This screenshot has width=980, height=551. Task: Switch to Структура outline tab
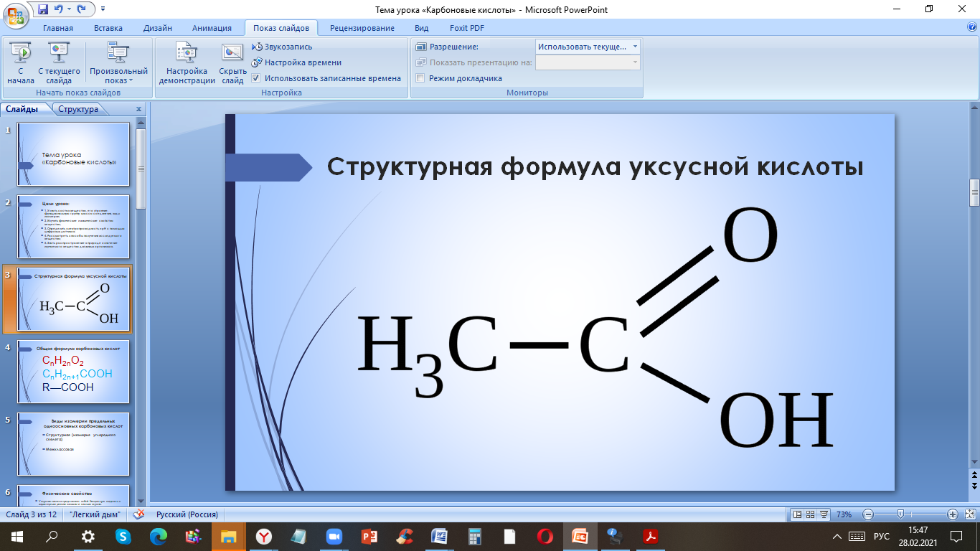78,109
